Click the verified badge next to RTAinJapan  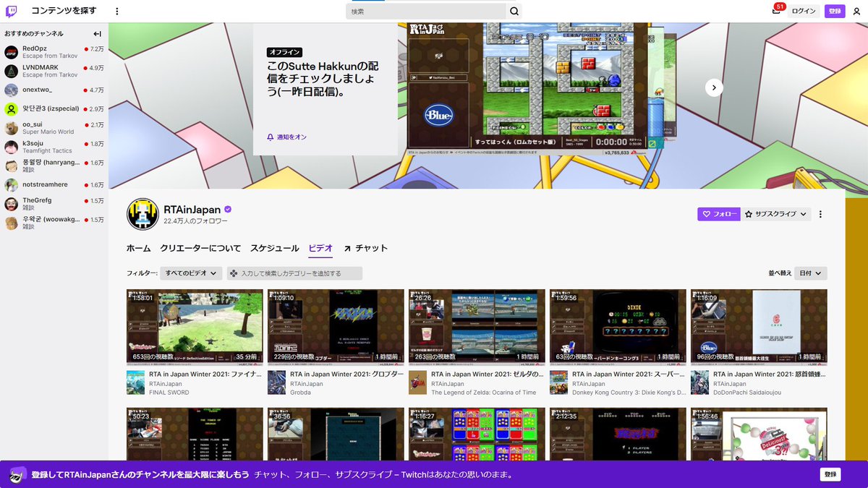pos(228,210)
